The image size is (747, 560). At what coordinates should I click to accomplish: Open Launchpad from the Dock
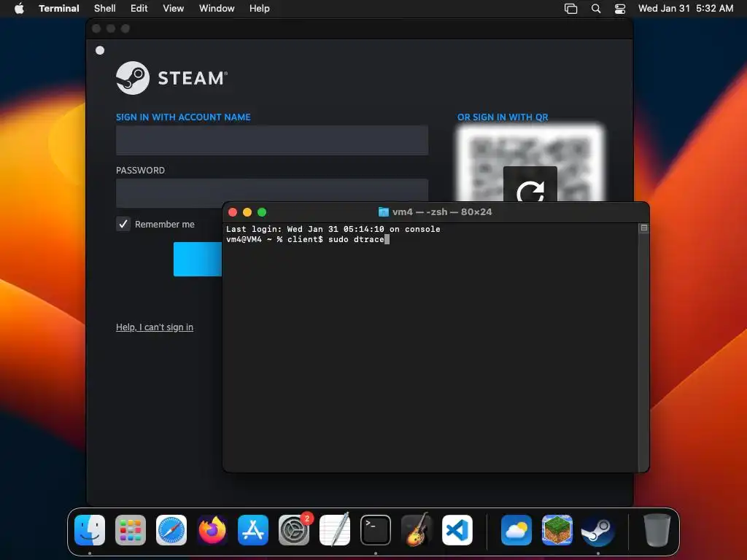click(131, 530)
